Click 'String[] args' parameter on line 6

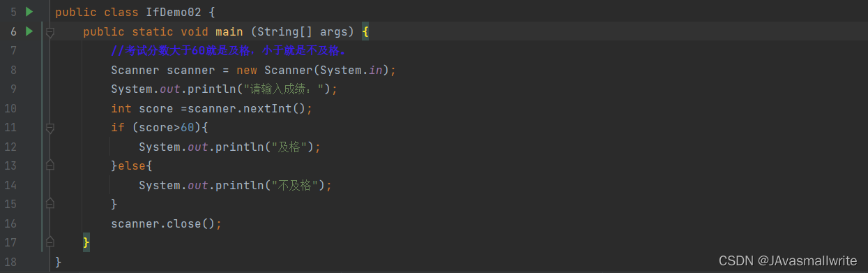pyautogui.click(x=303, y=31)
